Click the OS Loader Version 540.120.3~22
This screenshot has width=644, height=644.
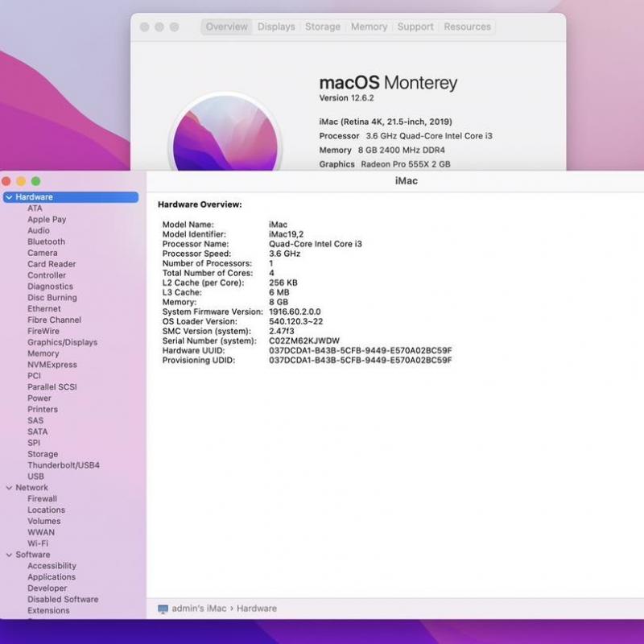(x=295, y=321)
